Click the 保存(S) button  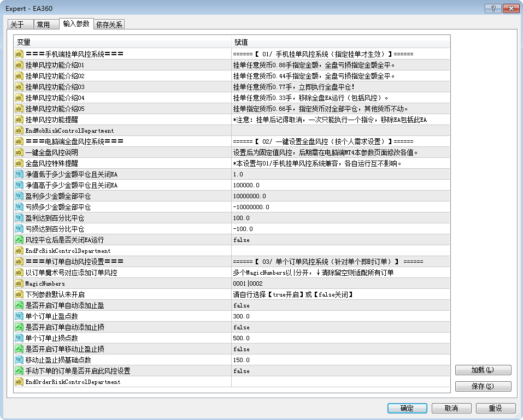pyautogui.click(x=483, y=386)
